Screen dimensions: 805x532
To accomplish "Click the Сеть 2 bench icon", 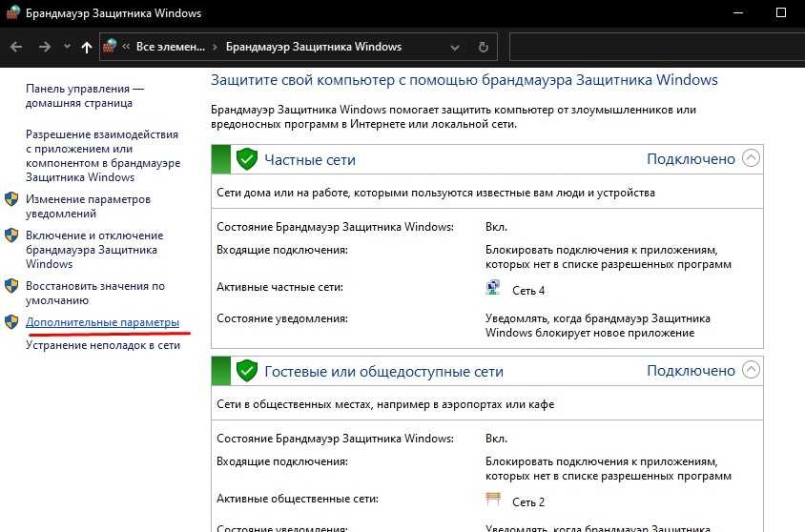I will coord(493,501).
